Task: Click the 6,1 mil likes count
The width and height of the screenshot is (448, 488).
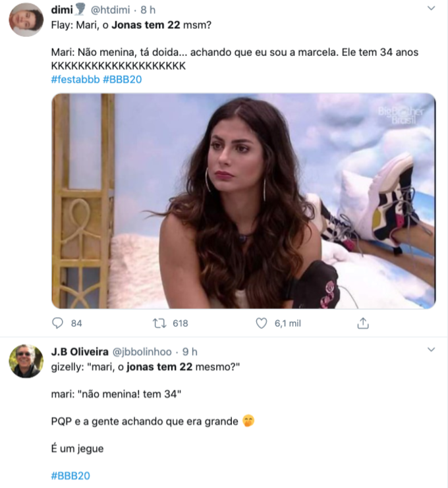Action: point(287,323)
